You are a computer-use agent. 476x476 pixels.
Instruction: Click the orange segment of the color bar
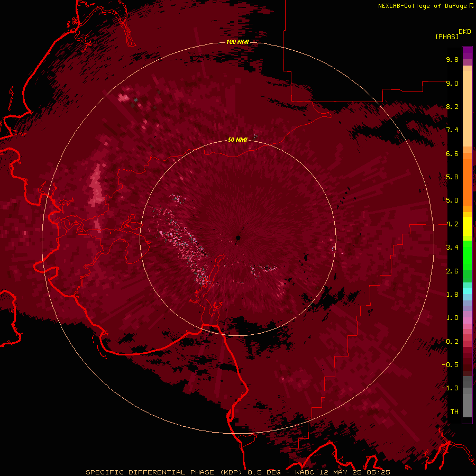point(467,182)
